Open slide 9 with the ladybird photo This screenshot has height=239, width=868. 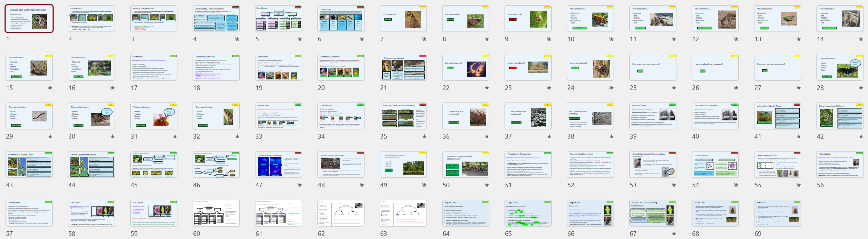point(528,19)
